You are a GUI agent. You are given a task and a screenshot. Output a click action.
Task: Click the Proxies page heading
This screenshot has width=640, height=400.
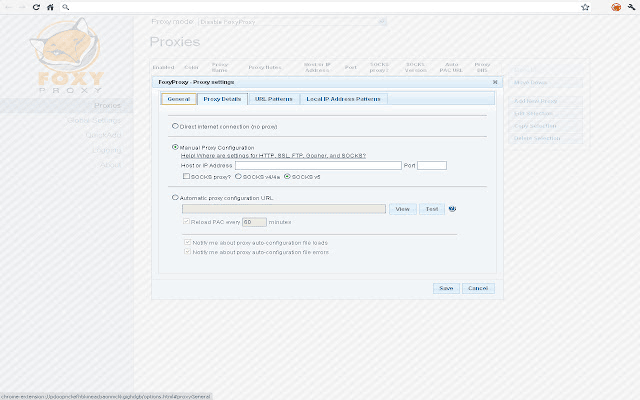pyautogui.click(x=175, y=42)
